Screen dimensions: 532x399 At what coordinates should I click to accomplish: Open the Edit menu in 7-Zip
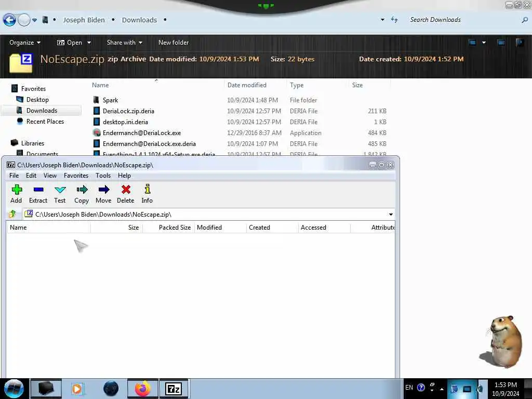31,176
